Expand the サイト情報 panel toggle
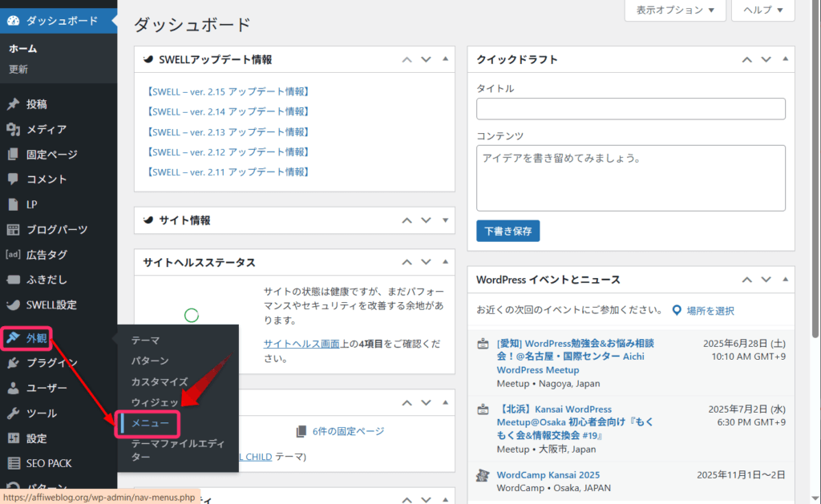Image resolution: width=821 pixels, height=504 pixels. click(446, 220)
